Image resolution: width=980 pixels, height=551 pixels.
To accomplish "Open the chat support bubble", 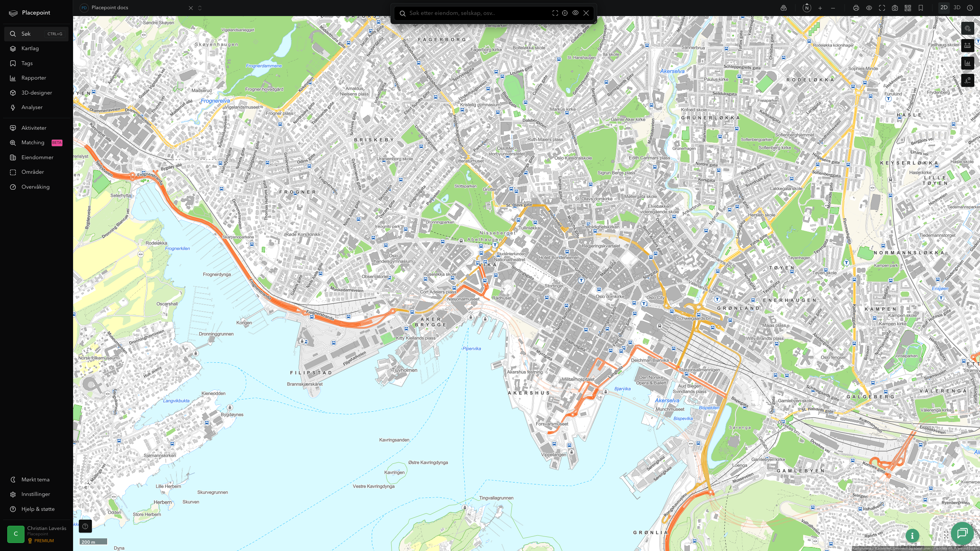I will [962, 533].
